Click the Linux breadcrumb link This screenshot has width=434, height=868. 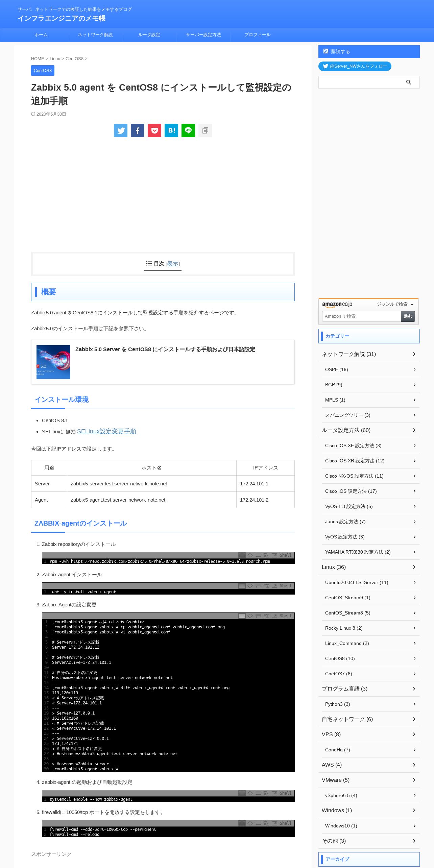coord(55,59)
